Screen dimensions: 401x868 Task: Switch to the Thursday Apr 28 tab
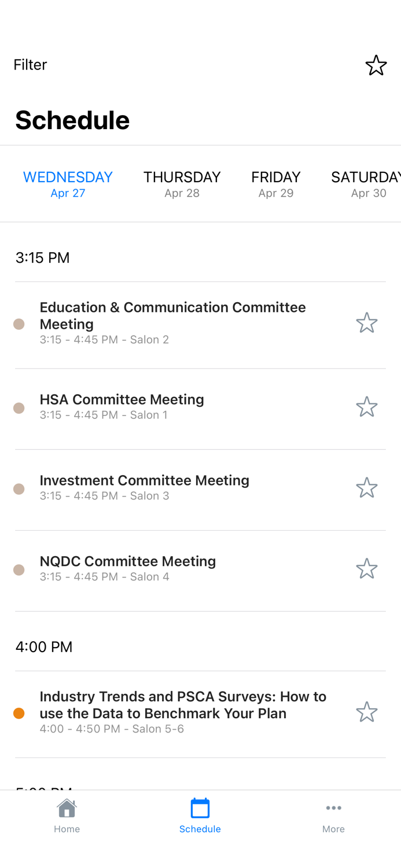click(182, 183)
